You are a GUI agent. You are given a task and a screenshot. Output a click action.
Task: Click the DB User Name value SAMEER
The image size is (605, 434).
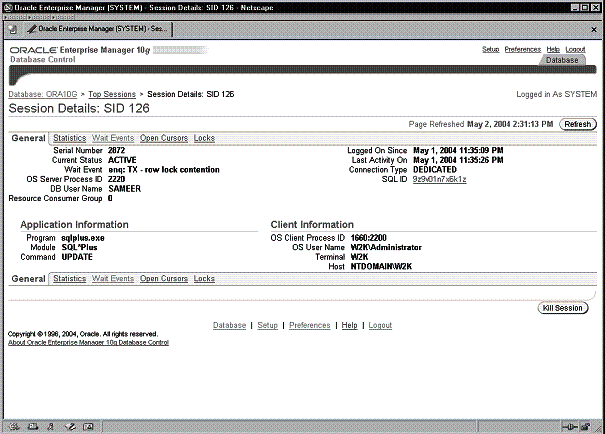(125, 189)
